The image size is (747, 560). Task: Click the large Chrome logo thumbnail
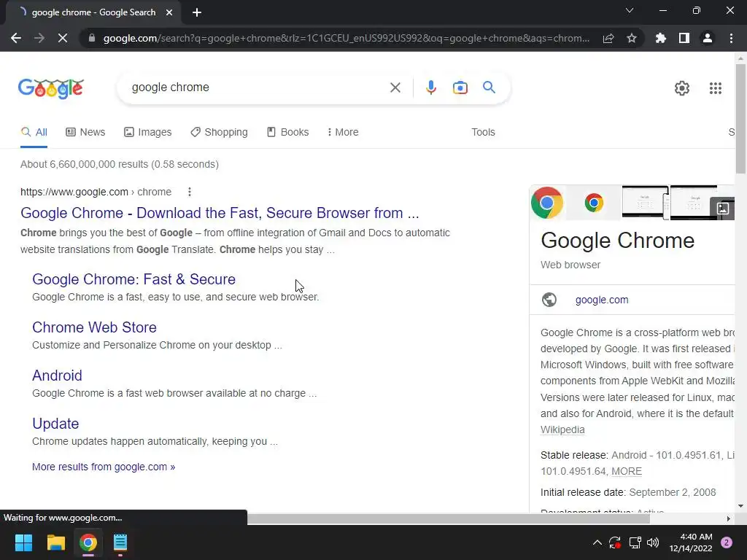tap(547, 203)
